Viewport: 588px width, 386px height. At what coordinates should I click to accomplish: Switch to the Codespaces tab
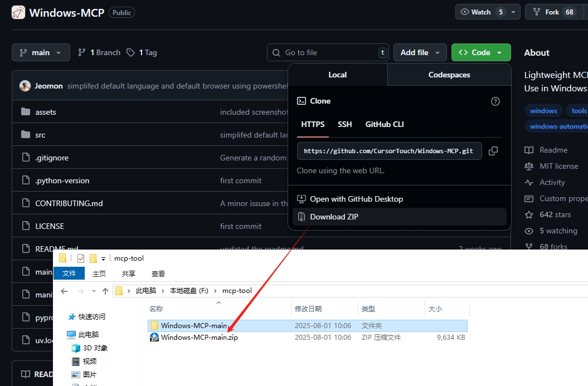click(449, 75)
